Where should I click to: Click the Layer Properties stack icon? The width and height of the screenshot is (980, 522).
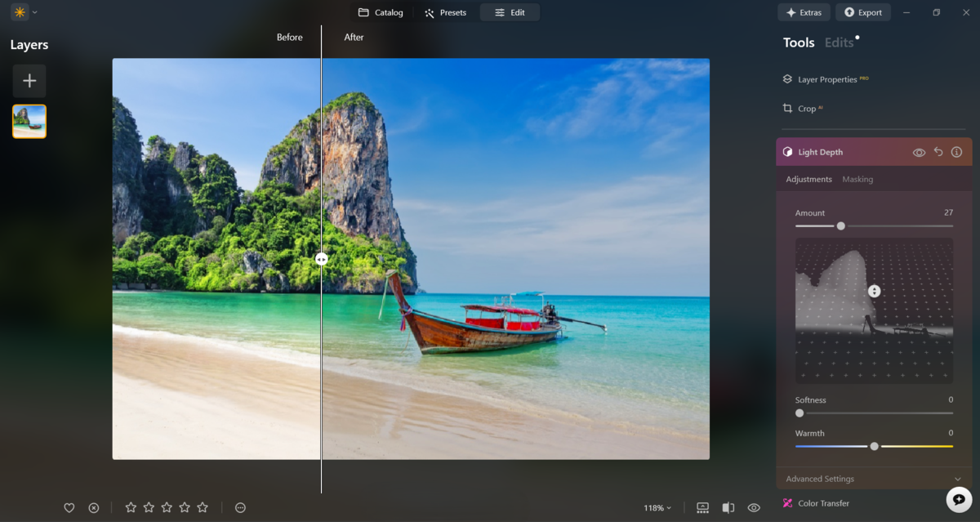[787, 79]
